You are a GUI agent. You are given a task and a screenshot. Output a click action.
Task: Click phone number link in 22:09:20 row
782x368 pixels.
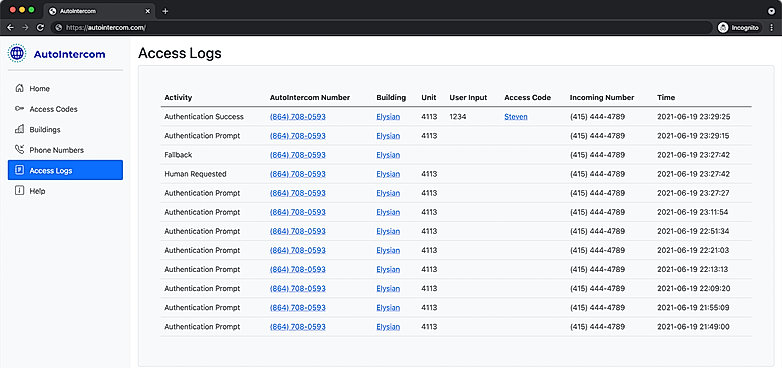tap(298, 288)
